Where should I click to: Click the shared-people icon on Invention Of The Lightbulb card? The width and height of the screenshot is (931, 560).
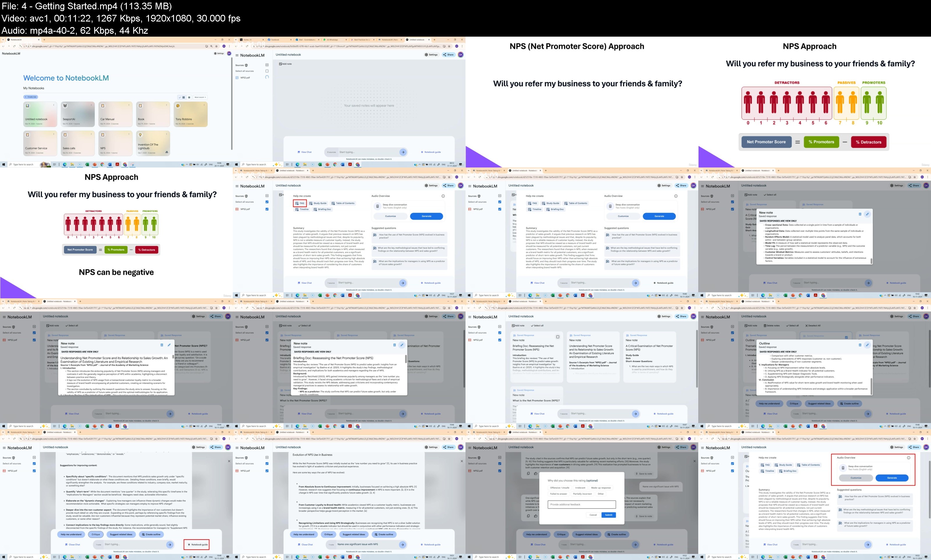[x=166, y=152]
